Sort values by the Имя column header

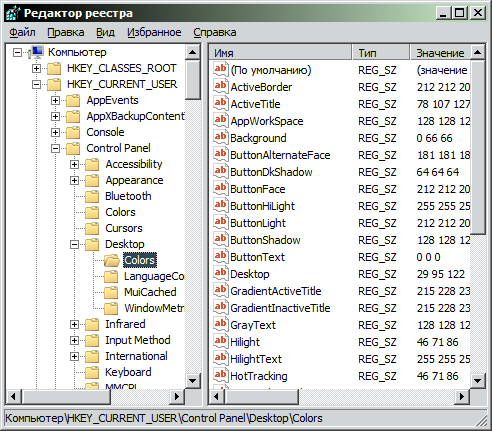[281, 53]
